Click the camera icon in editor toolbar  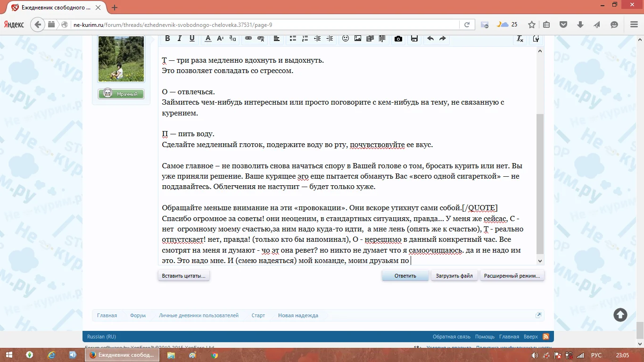tap(398, 39)
